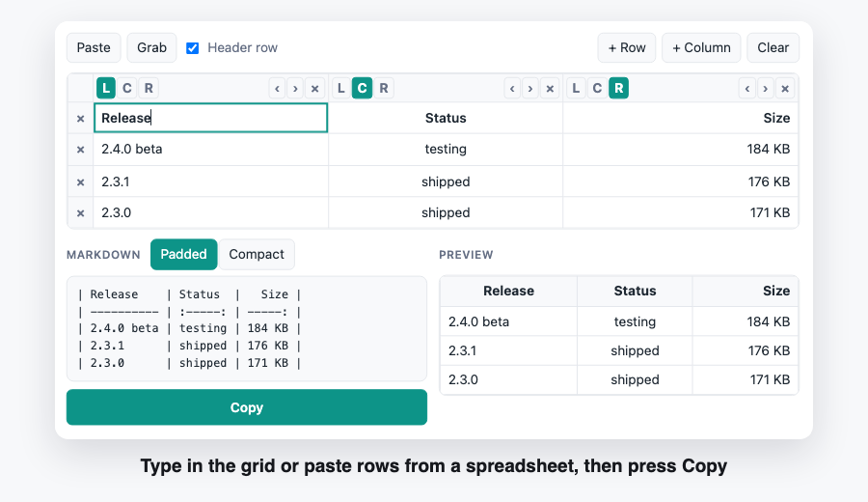Set Release column to center align

coord(127,88)
